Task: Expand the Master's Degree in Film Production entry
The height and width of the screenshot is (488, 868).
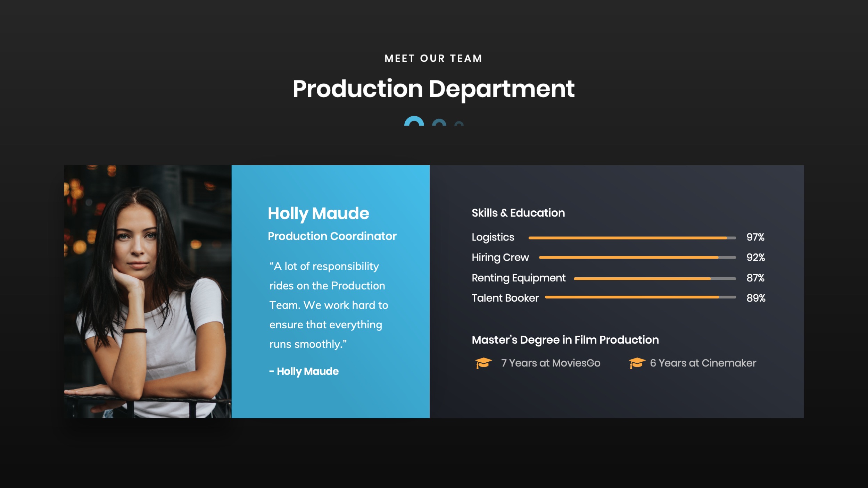Action: (565, 340)
